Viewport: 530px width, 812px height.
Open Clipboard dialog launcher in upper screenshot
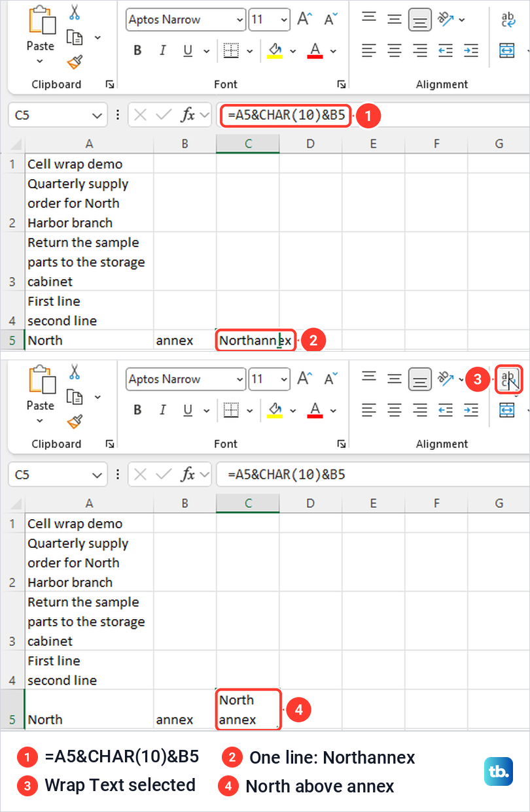109,84
